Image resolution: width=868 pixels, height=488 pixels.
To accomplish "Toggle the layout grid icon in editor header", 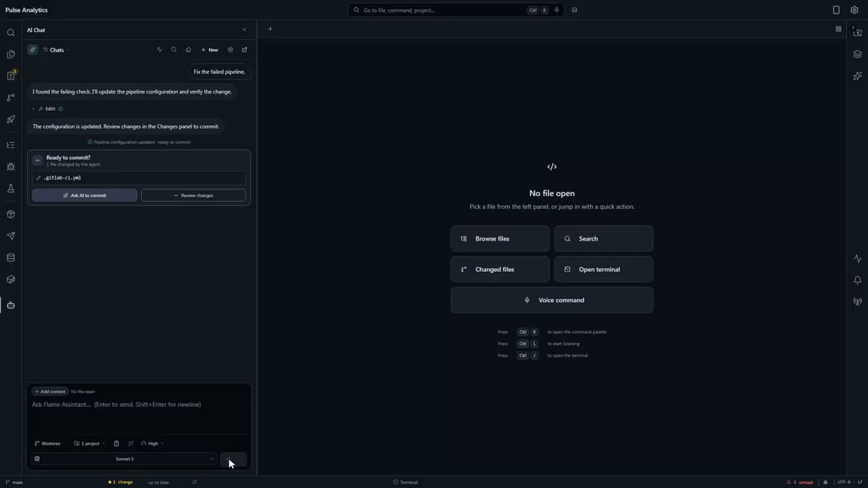I will tap(838, 29).
